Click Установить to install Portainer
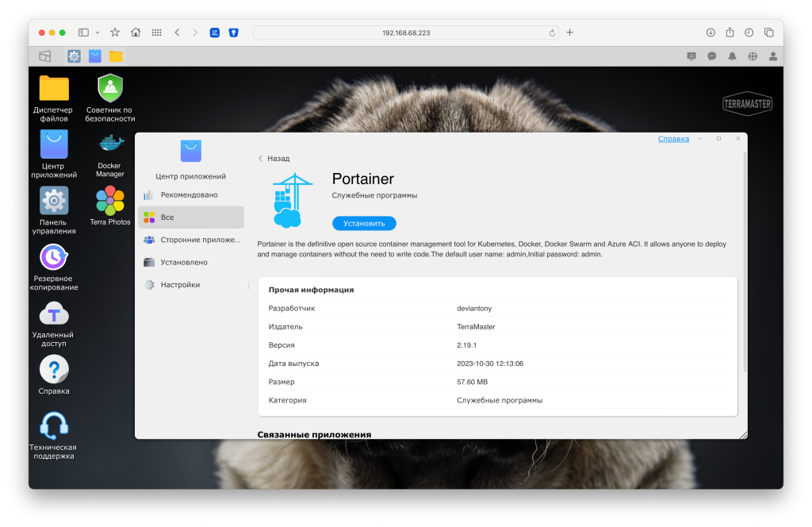Screen dimensions: 812x527 [x=364, y=223]
